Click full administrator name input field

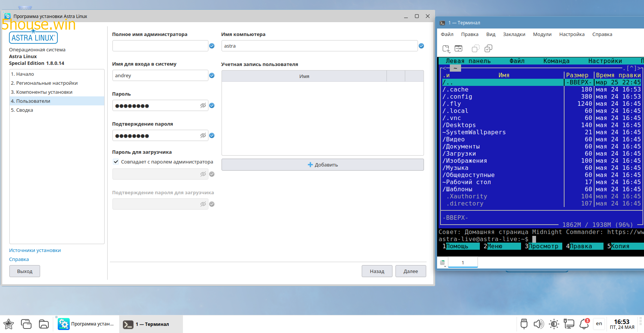pyautogui.click(x=160, y=46)
